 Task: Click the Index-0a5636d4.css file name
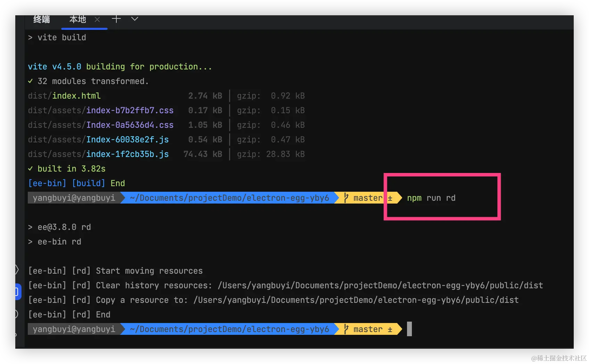point(130,125)
